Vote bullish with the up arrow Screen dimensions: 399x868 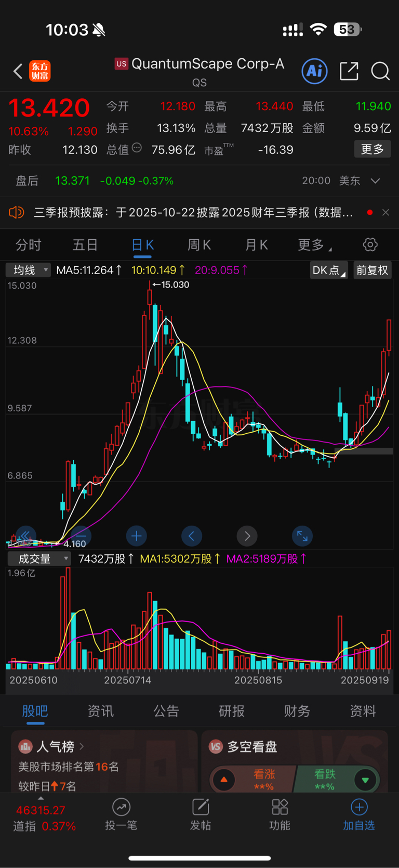point(224,780)
